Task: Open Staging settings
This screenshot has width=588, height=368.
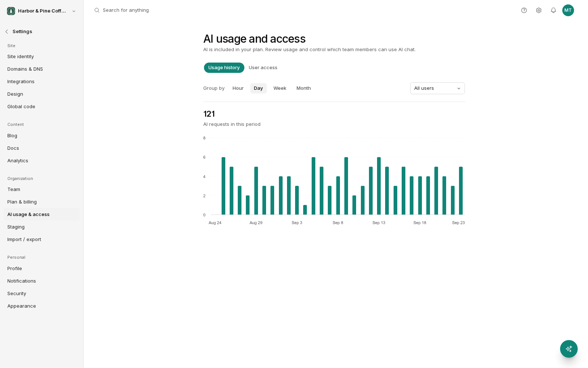Action: [x=42, y=227]
